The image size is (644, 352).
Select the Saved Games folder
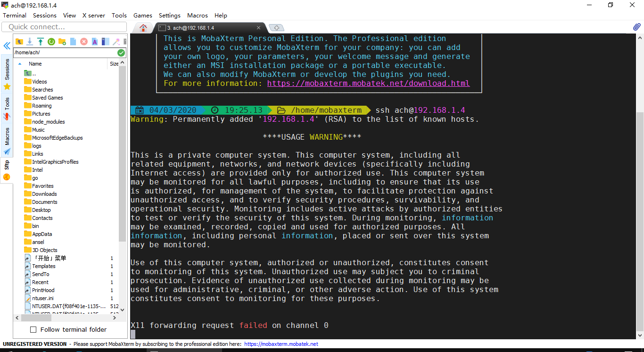(44, 98)
